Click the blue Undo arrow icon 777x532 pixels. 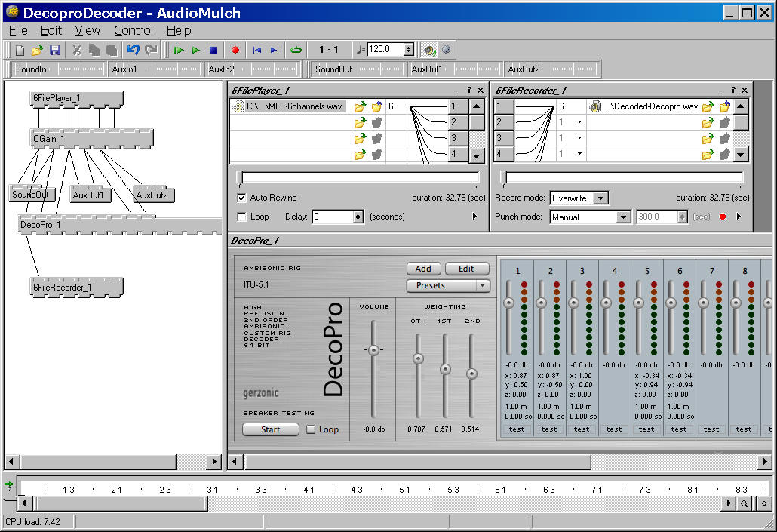pos(133,50)
